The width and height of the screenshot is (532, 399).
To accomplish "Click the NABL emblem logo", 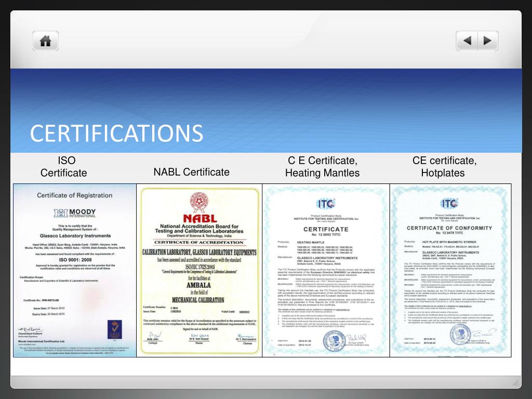I will [199, 202].
